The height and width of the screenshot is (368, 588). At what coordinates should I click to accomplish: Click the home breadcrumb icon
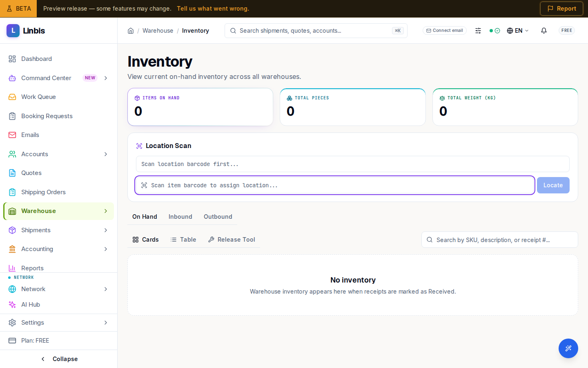tap(131, 31)
